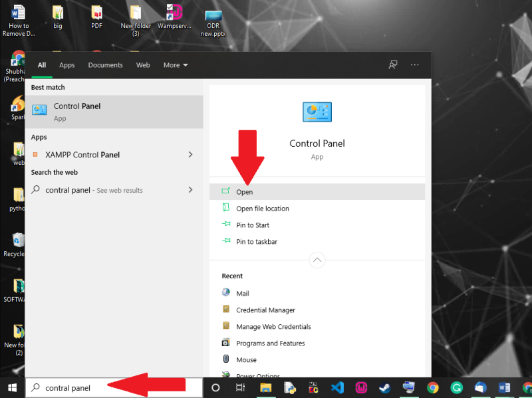Open the Python icon on taskbar

[x=290, y=388]
